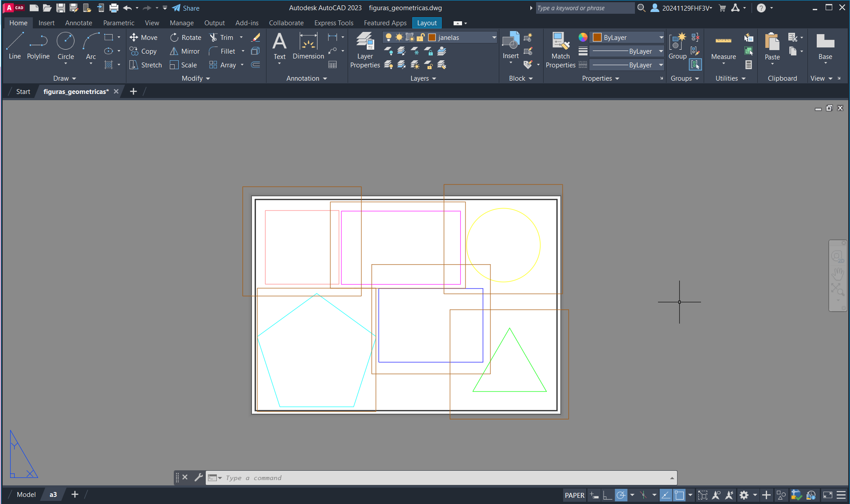Toggle the janelas layer lightbulb on/off
This screenshot has height=504, width=850.
point(388,38)
